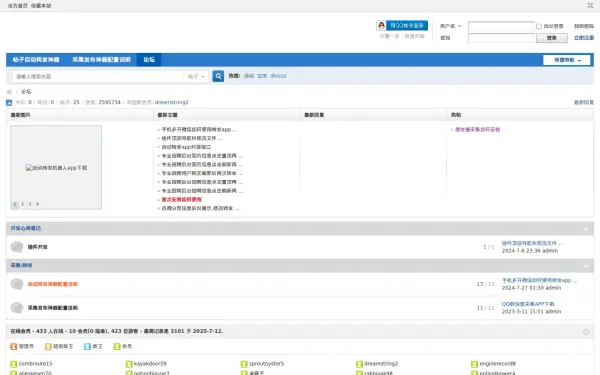Open the search type 帖子 dropdown
The image size is (600, 375).
196,77
